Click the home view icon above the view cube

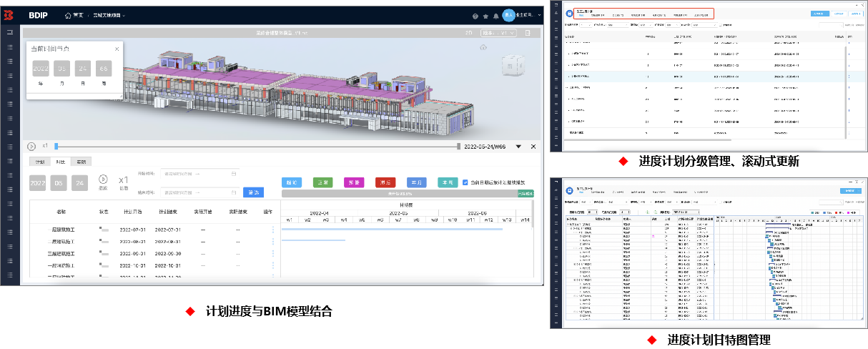point(483,47)
